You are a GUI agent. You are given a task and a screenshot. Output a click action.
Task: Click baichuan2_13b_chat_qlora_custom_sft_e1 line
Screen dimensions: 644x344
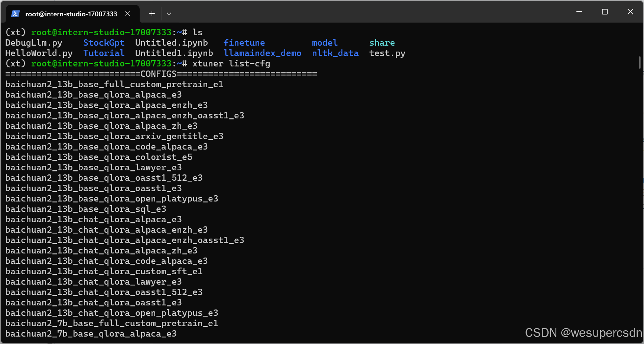(104, 272)
